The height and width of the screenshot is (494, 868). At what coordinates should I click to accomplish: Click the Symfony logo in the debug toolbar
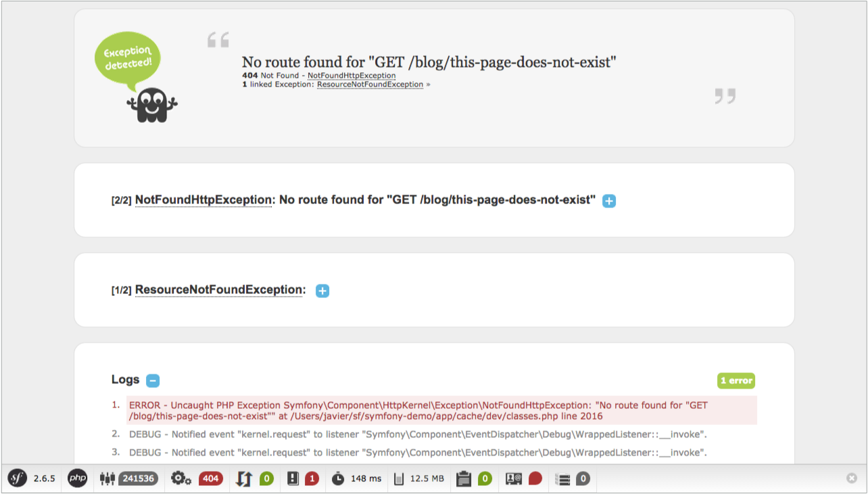17,478
